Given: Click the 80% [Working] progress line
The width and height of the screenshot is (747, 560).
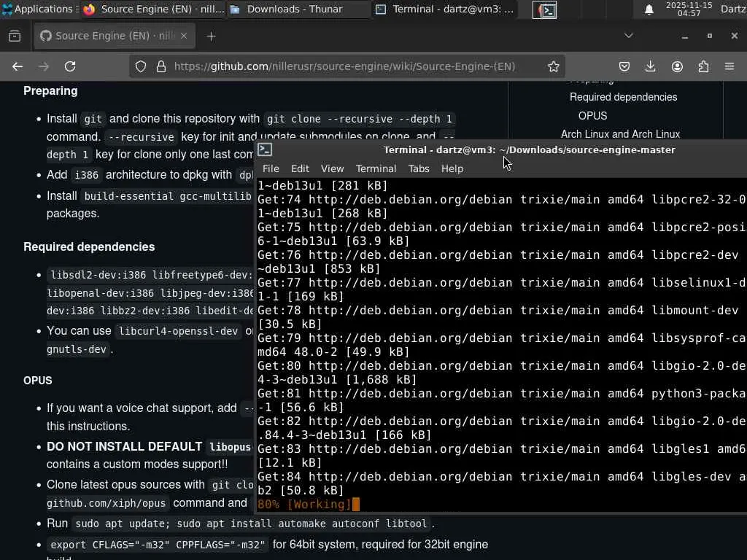Looking at the screenshot, I should (x=304, y=505).
